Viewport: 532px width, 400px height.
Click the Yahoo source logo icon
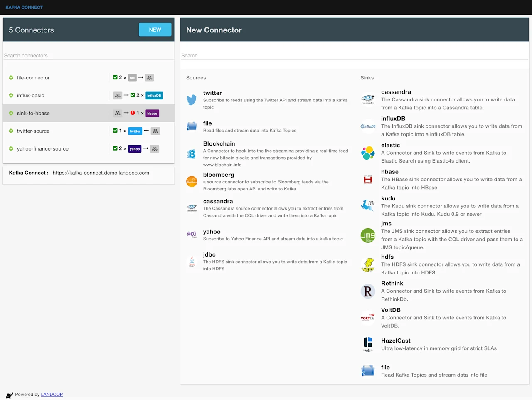point(192,235)
